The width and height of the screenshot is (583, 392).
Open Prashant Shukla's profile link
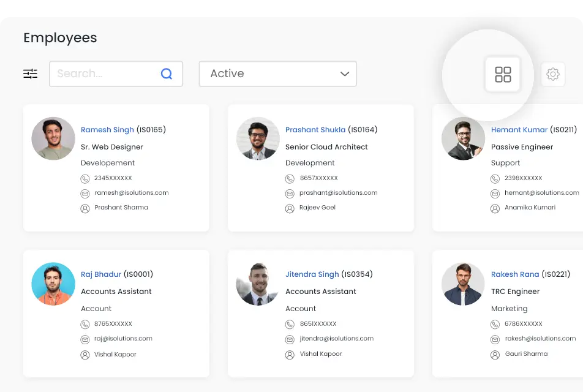click(315, 130)
